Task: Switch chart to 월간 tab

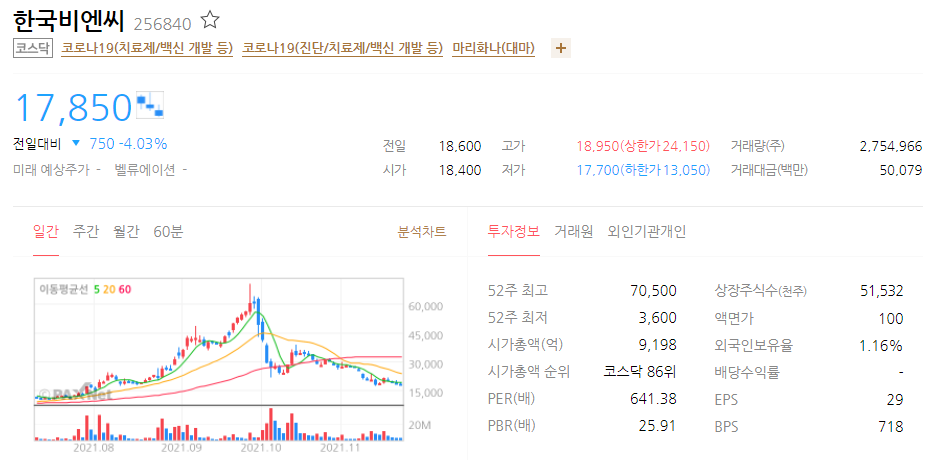Action: pyautogui.click(x=126, y=231)
